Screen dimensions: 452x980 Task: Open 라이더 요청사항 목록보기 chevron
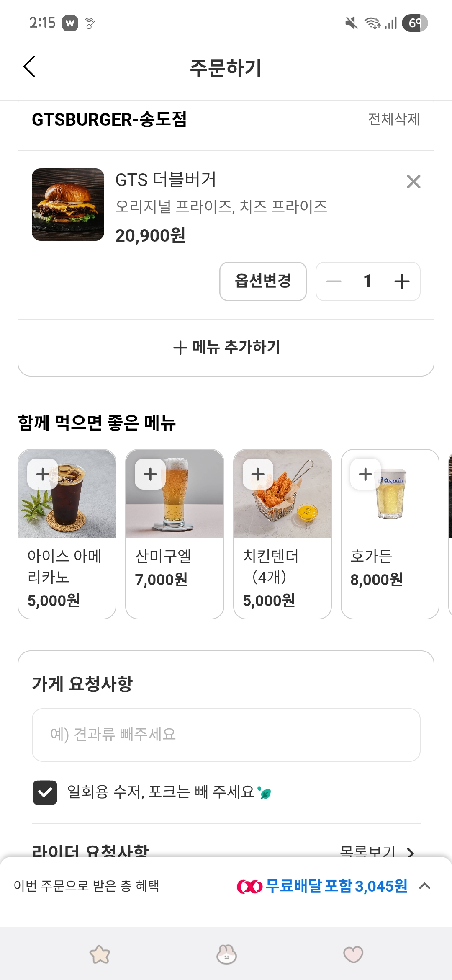[x=410, y=852]
